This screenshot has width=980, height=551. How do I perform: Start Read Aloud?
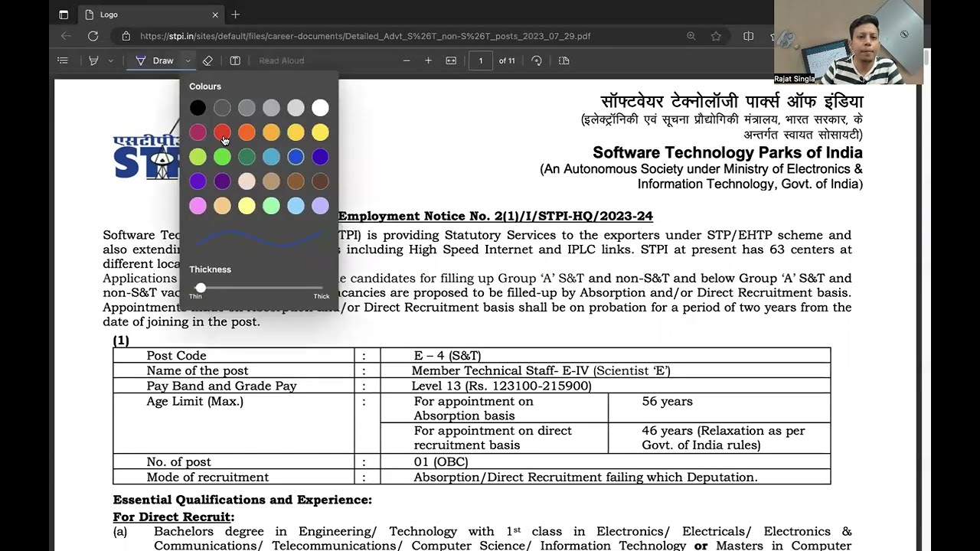(x=281, y=60)
